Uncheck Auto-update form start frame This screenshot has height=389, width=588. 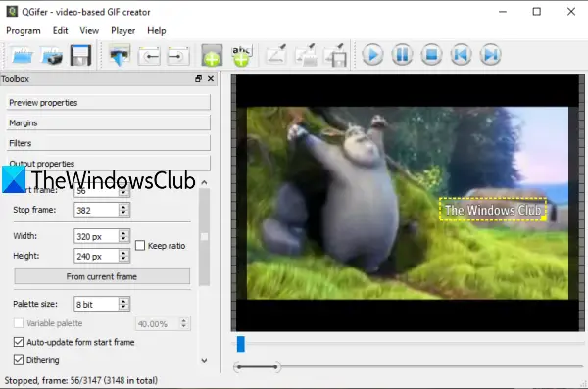pos(19,342)
